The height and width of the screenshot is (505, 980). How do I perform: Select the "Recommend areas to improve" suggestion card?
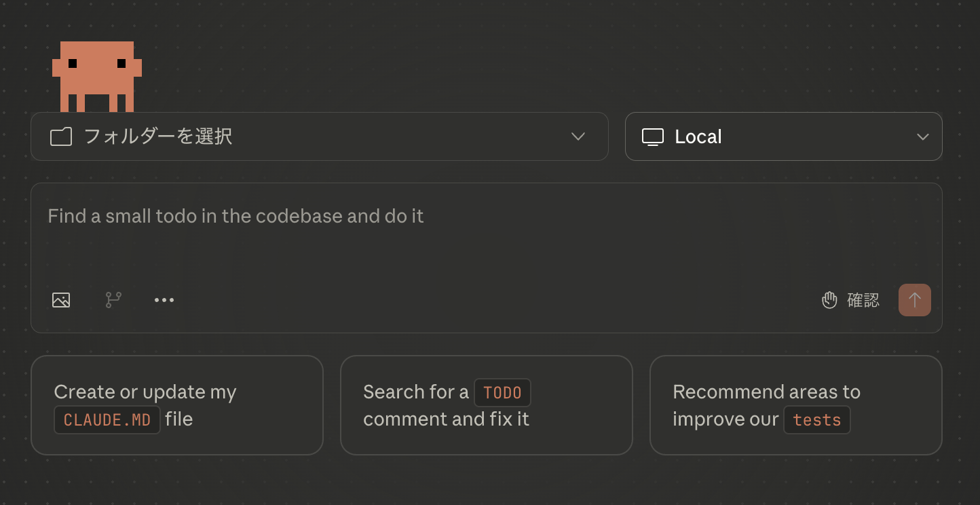[795, 405]
